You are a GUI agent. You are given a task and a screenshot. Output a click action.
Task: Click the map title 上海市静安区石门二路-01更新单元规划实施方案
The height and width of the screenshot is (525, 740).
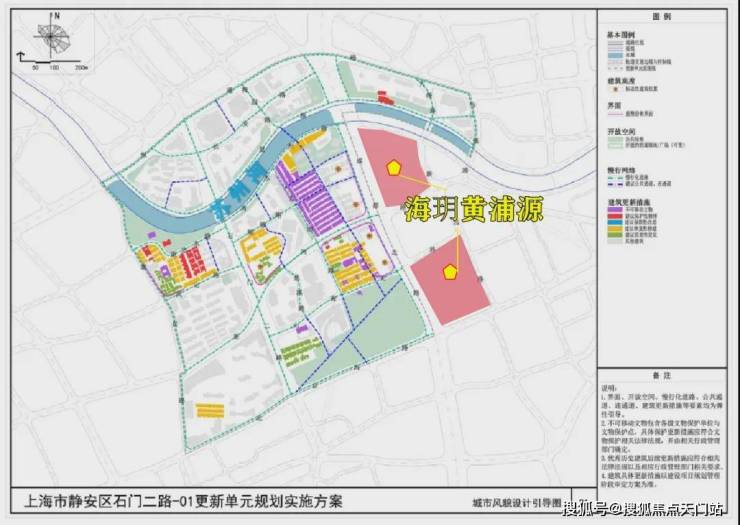[x=183, y=501]
